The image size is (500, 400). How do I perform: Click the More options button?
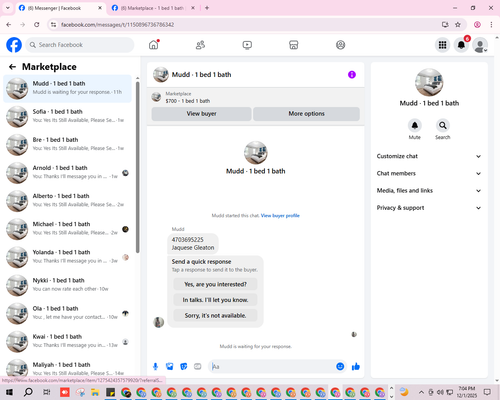(306, 114)
